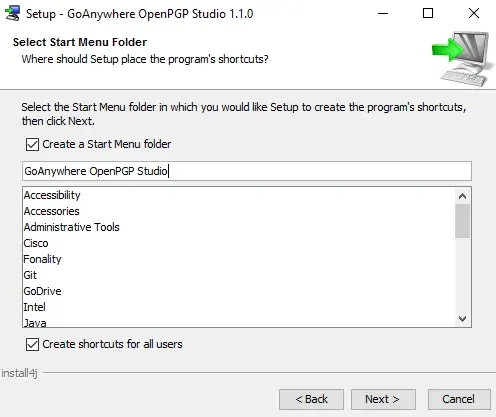Viewport: 496px width, 417px height.
Task: Toggle Create shortcuts for all users
Action: pos(32,344)
